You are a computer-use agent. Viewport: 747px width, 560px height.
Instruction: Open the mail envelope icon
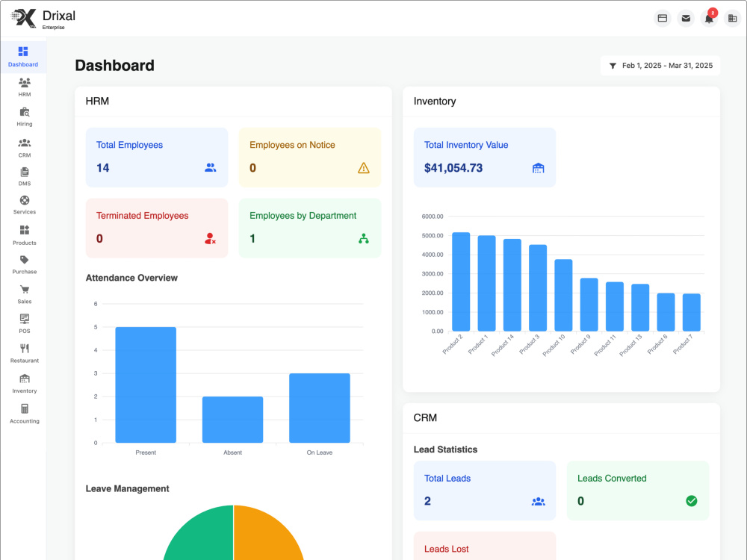[x=686, y=19]
